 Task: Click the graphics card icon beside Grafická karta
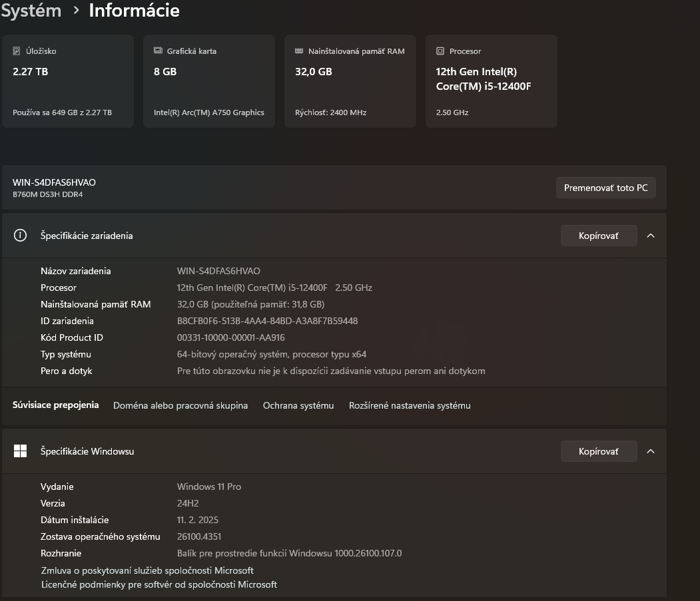pos(158,51)
